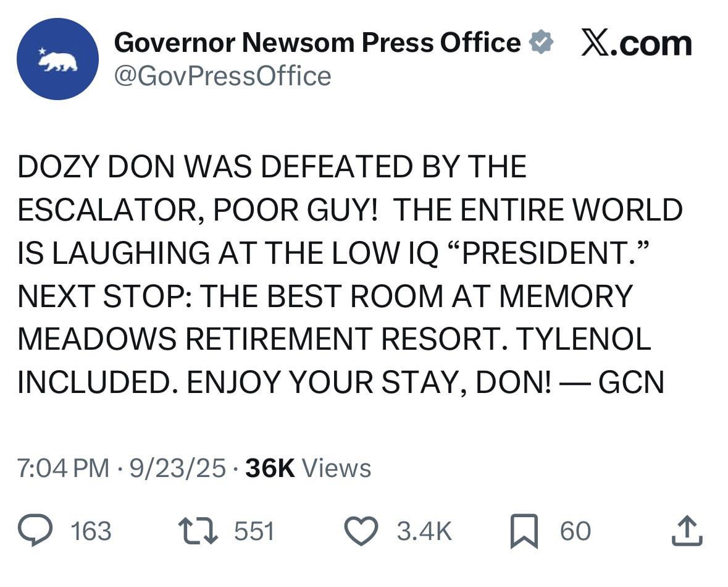The height and width of the screenshot is (587, 728).
Task: Click the 163 replies count
Action: (91, 531)
